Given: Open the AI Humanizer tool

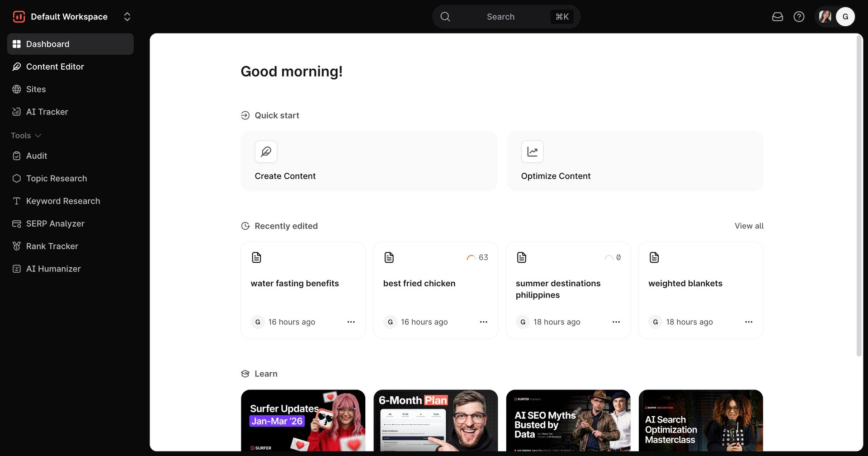Looking at the screenshot, I should click(53, 269).
